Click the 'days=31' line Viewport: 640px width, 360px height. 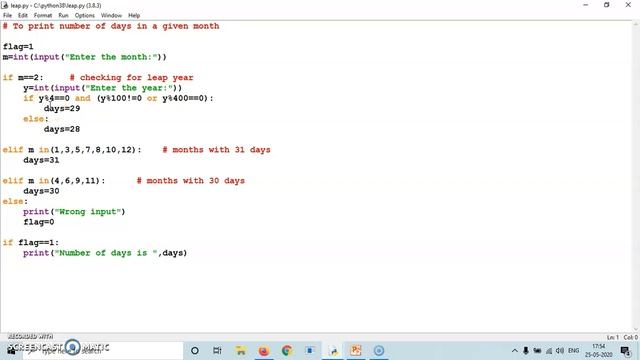(x=41, y=160)
